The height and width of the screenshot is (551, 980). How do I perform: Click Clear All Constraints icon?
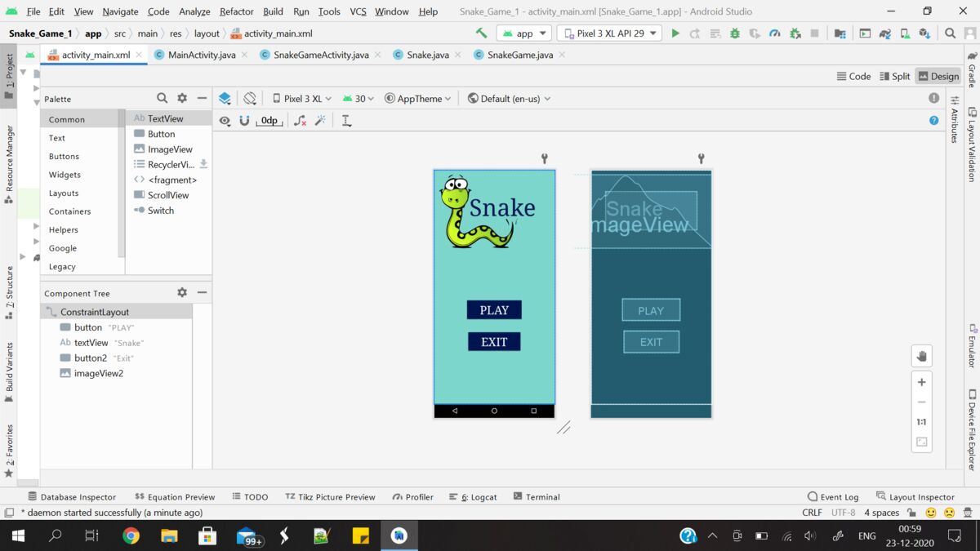tap(300, 120)
